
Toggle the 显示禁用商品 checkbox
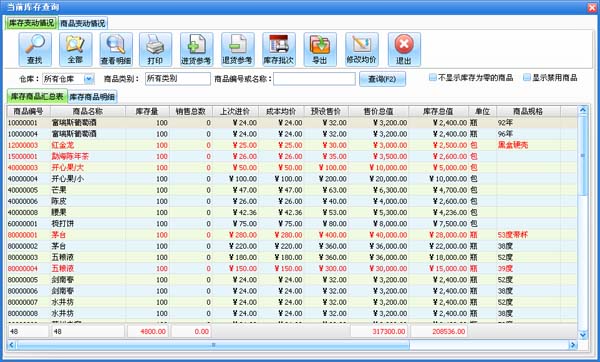pos(527,78)
